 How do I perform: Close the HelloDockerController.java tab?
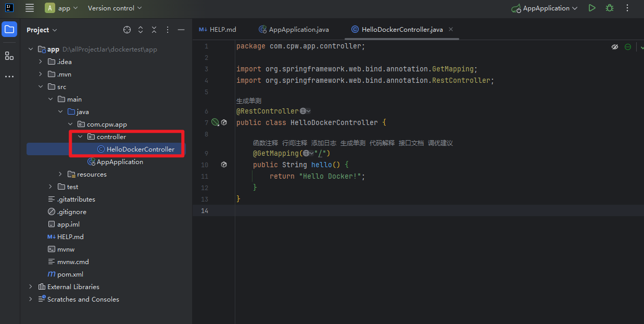click(451, 29)
